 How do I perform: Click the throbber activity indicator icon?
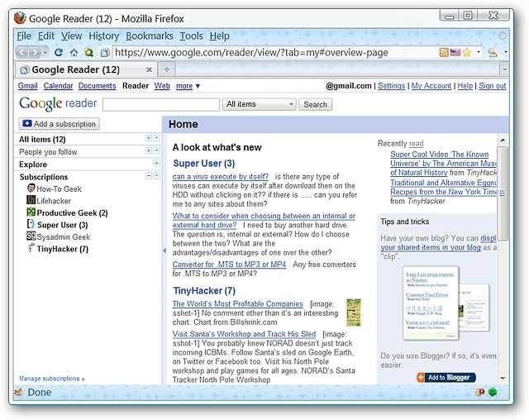[x=503, y=36]
